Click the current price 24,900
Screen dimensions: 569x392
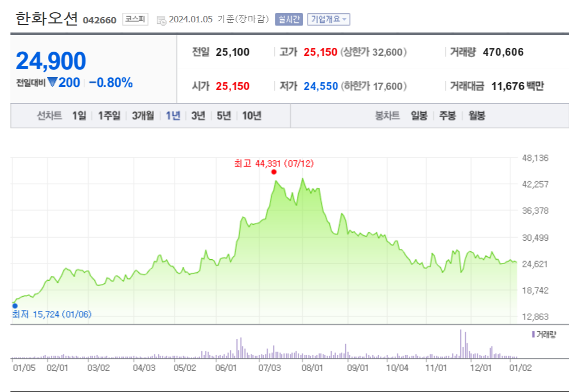coord(51,61)
